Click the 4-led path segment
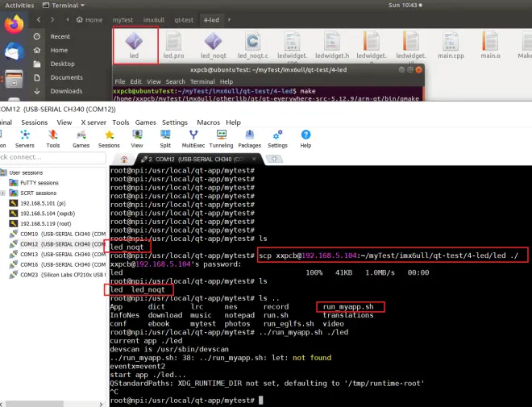The height and width of the screenshot is (407, 532). point(211,20)
